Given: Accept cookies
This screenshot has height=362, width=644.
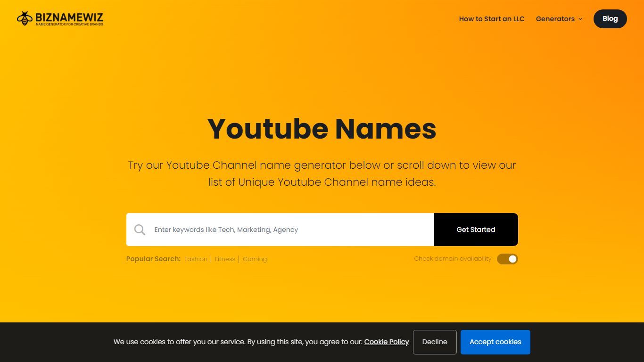Looking at the screenshot, I should (x=495, y=342).
